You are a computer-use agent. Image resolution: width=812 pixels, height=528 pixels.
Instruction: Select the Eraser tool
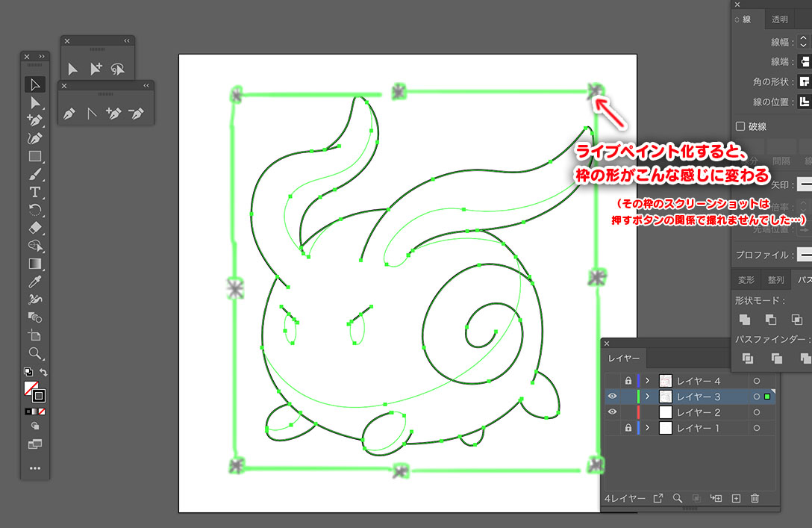click(34, 228)
